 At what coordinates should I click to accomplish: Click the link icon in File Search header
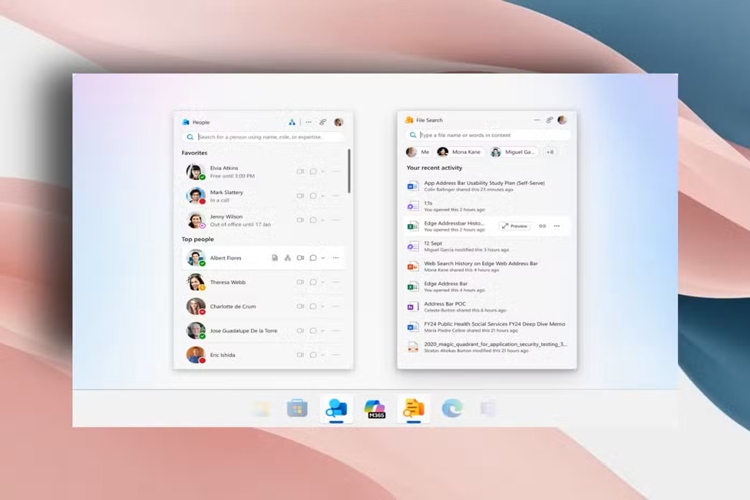pyautogui.click(x=550, y=120)
